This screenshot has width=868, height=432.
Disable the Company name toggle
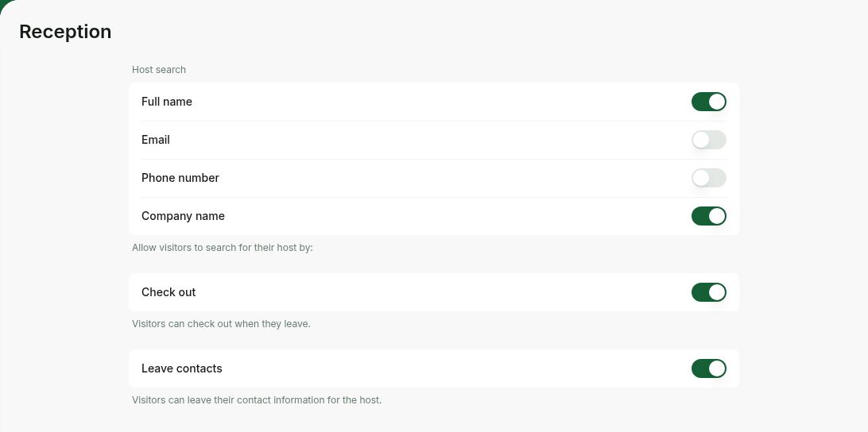pyautogui.click(x=708, y=216)
